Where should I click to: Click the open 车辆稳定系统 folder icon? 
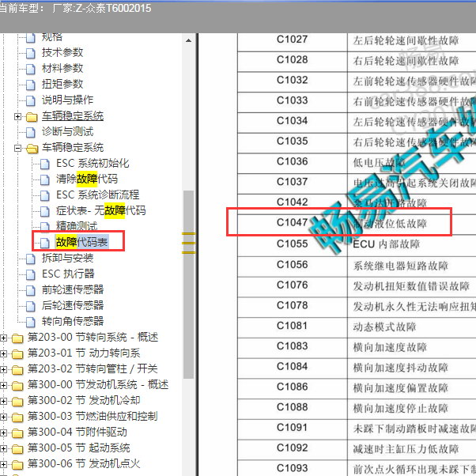32,148
